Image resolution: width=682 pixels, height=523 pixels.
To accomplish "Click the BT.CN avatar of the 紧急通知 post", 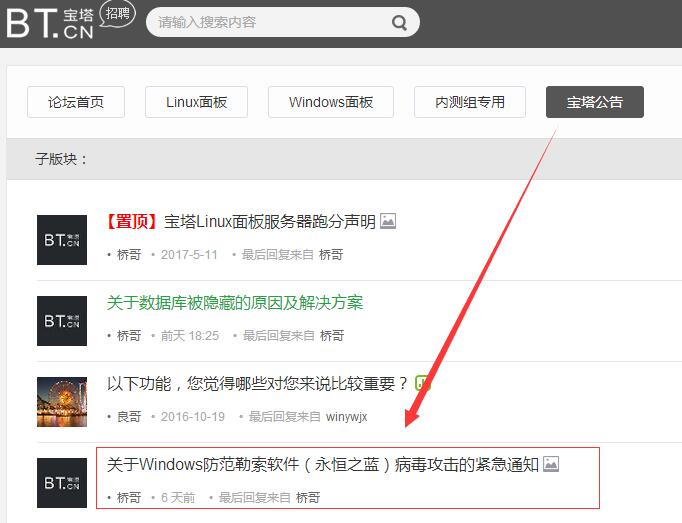I will tap(62, 483).
